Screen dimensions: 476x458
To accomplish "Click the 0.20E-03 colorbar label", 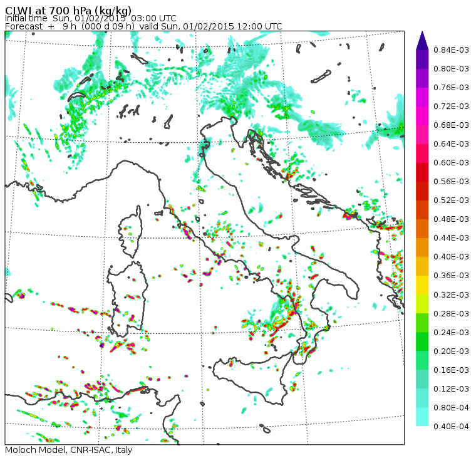I will (451, 351).
